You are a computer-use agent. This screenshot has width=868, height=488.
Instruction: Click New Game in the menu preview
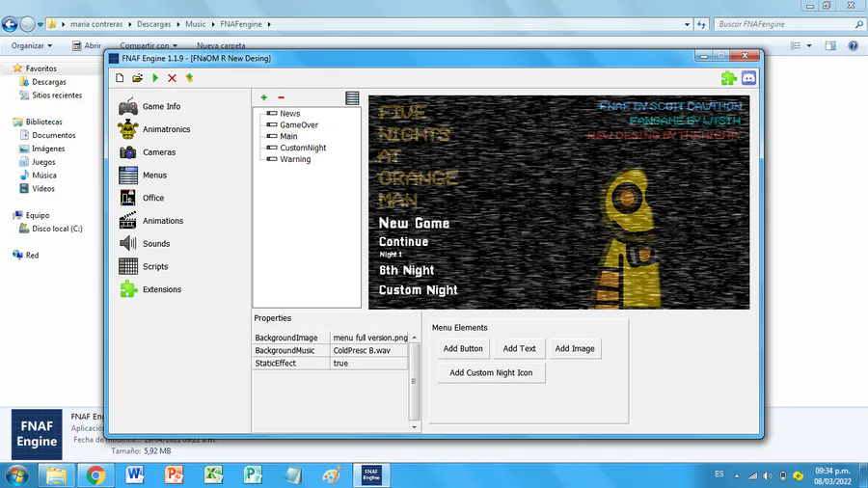[x=414, y=223]
